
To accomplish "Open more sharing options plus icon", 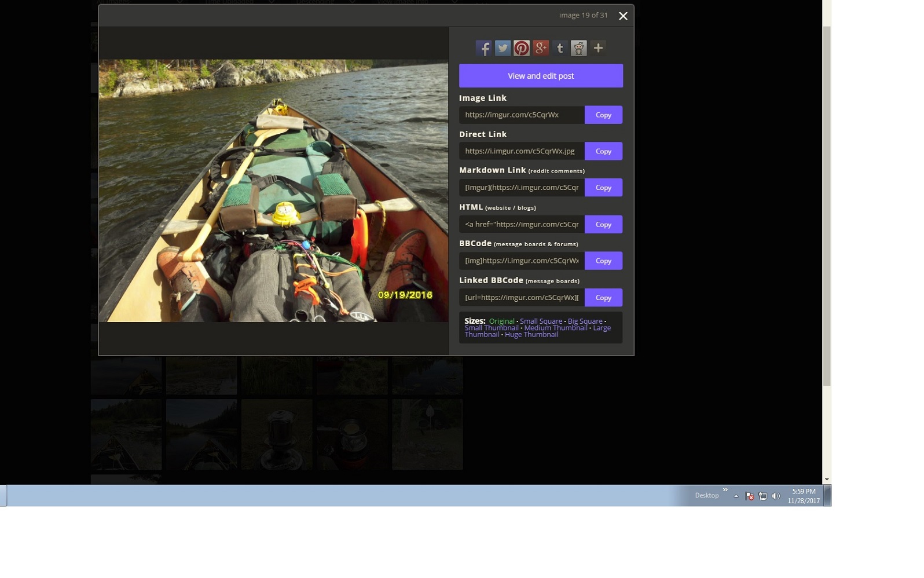I will coord(598,48).
